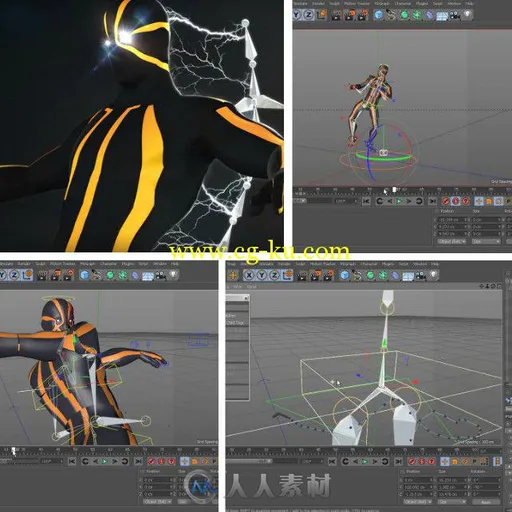The image size is (512, 512).
Task: Open Size mode dropdown in bottom-right window
Action: point(452,502)
